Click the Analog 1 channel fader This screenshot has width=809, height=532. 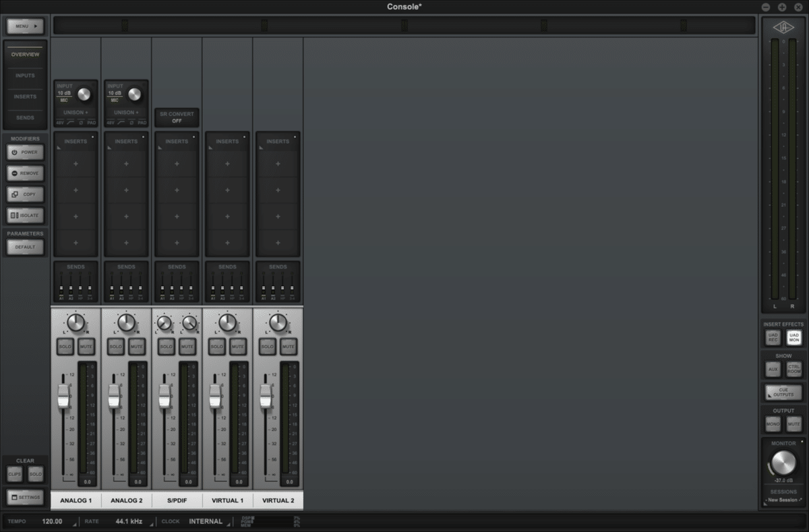[64, 395]
